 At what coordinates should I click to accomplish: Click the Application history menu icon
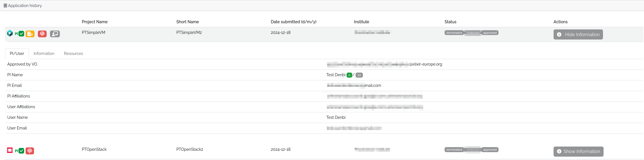click(x=5, y=6)
